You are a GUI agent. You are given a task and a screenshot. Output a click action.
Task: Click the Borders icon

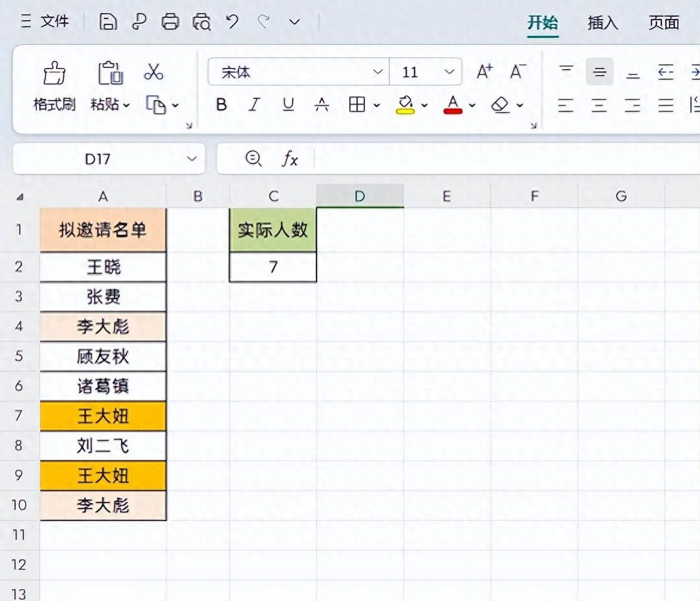pyautogui.click(x=357, y=105)
